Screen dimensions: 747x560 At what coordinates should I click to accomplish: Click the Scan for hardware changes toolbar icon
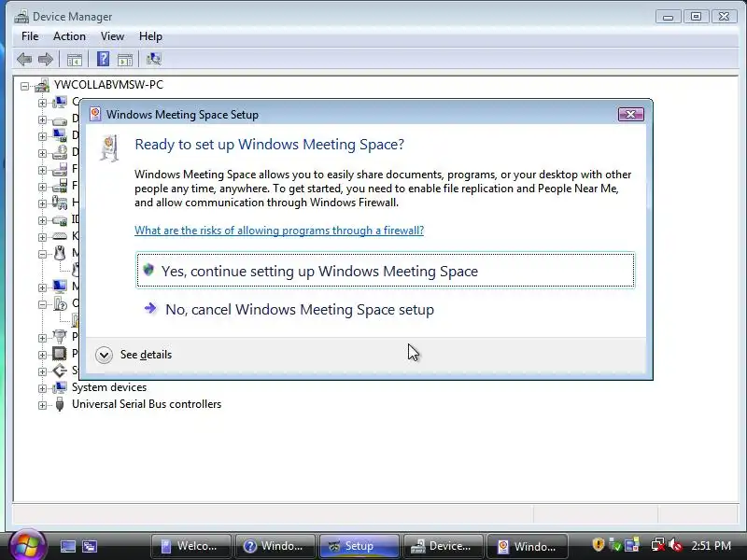(x=153, y=59)
